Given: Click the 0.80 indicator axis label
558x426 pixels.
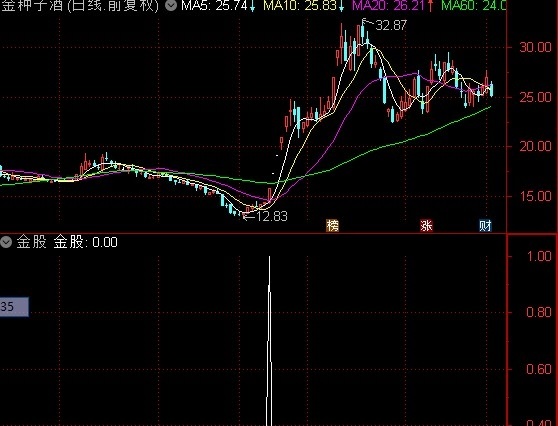Looking at the screenshot, I should coord(539,312).
